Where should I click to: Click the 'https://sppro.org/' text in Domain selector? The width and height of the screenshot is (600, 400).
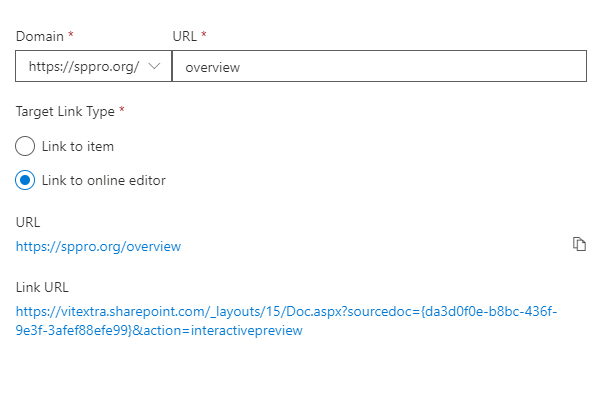84,66
